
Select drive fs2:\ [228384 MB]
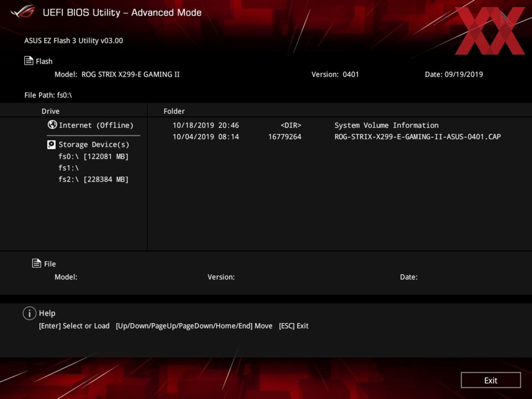pyautogui.click(x=93, y=179)
